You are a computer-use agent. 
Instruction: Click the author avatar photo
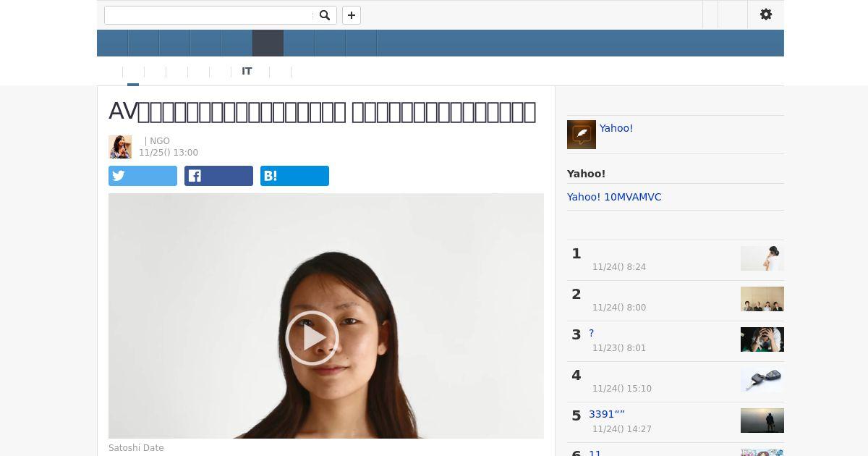[x=120, y=147]
